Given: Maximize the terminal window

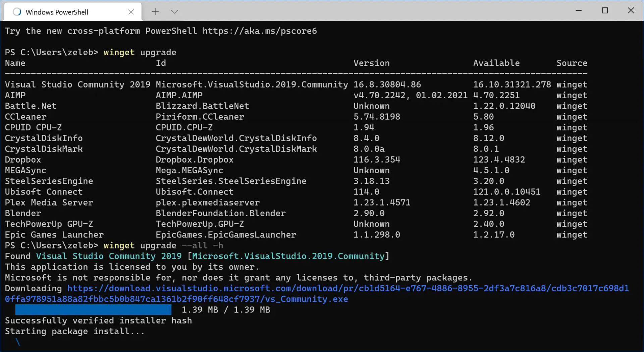Looking at the screenshot, I should [605, 10].
